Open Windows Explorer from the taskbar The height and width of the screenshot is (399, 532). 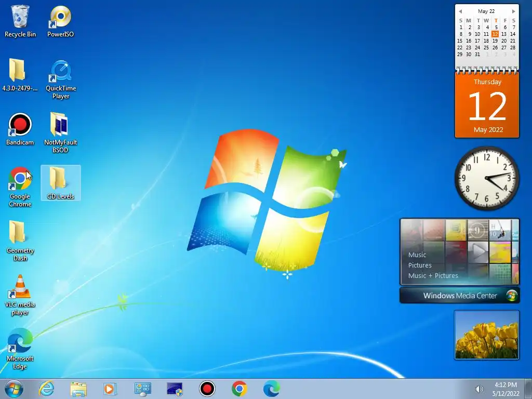coord(78,389)
